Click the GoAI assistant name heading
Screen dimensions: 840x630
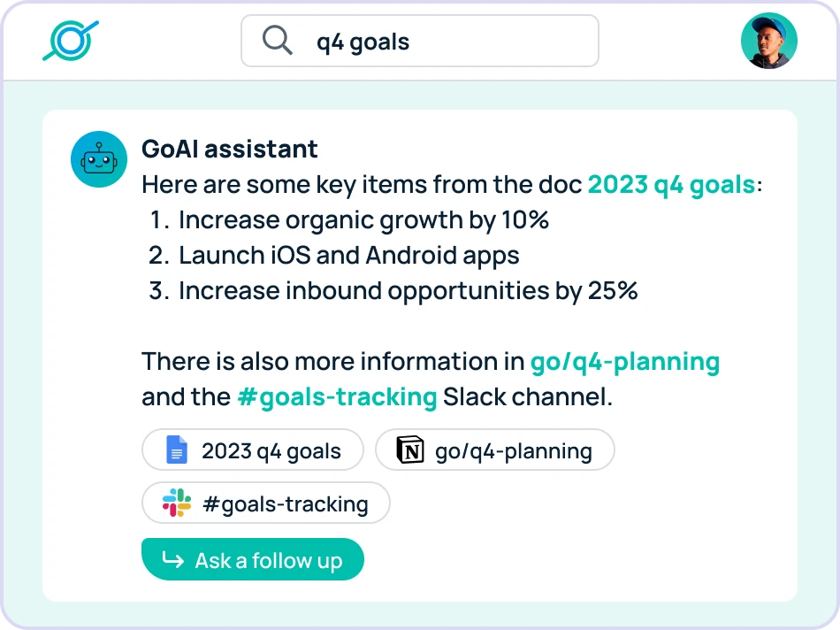pos(229,149)
